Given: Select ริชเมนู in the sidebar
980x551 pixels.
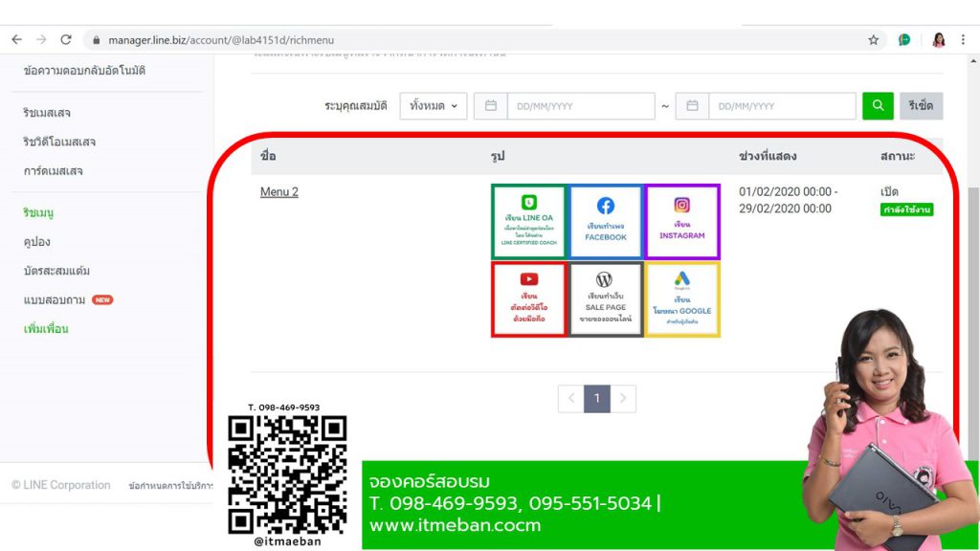Looking at the screenshot, I should pos(39,212).
